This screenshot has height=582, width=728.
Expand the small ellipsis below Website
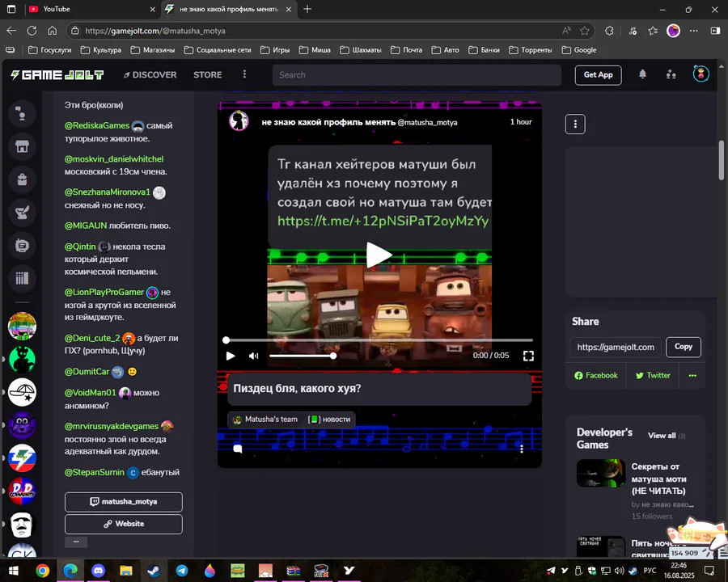[76, 542]
